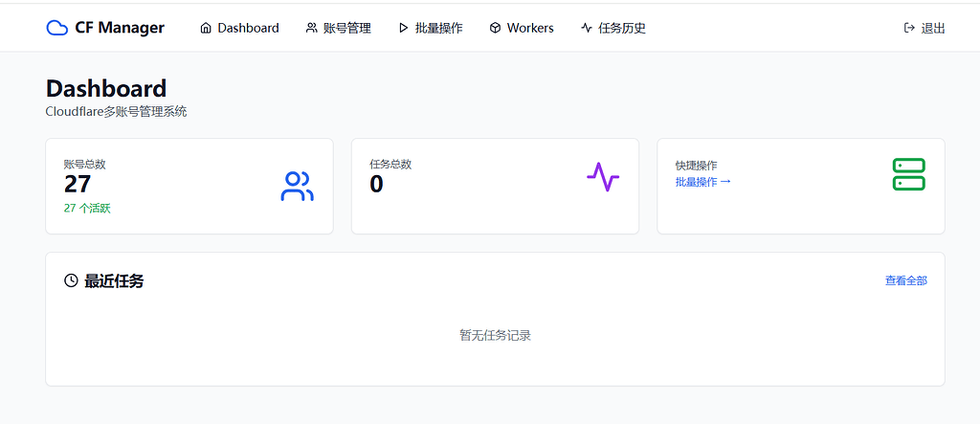Click the 最近任务 section heading
980x424 pixels.
pyautogui.click(x=114, y=280)
